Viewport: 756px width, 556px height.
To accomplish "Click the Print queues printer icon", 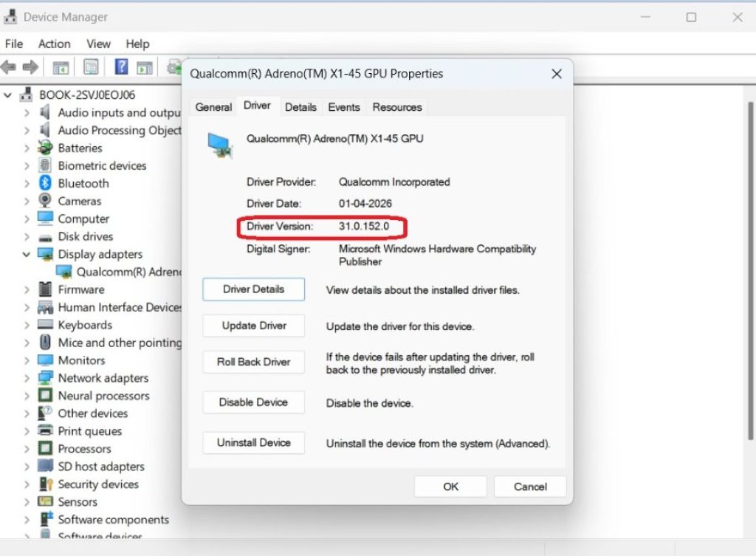I will click(45, 430).
